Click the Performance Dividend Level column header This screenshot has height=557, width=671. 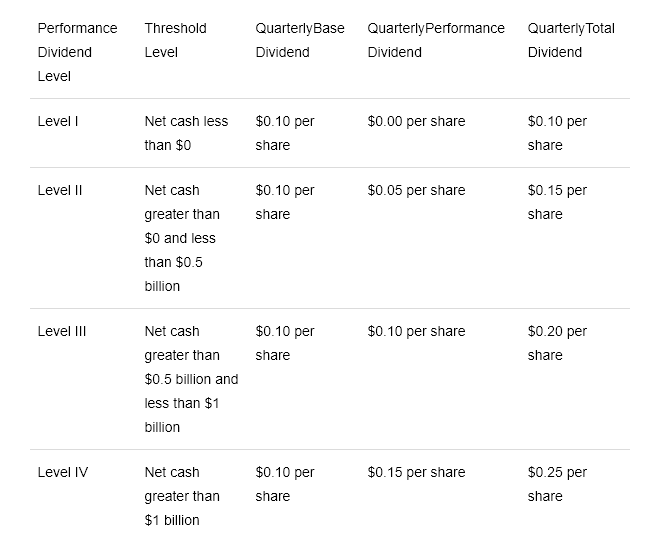(77, 52)
